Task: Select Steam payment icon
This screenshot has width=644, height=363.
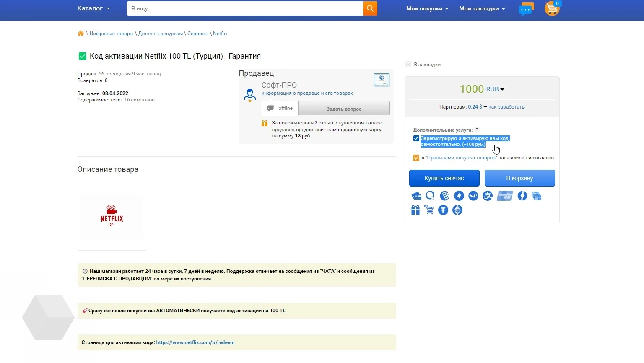Action: point(473,196)
